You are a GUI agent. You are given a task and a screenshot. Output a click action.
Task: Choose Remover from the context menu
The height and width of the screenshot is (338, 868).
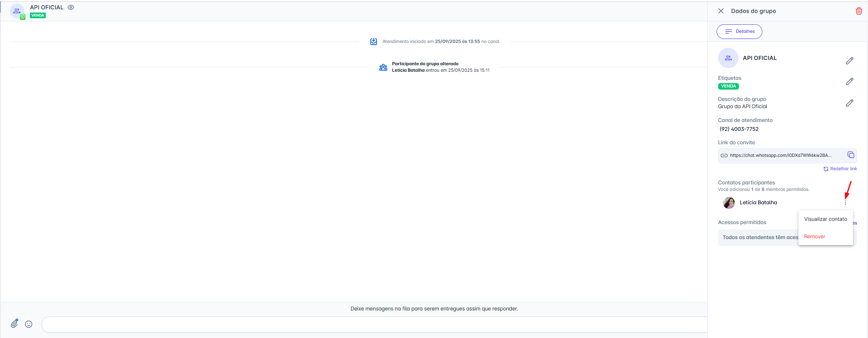pyautogui.click(x=815, y=237)
